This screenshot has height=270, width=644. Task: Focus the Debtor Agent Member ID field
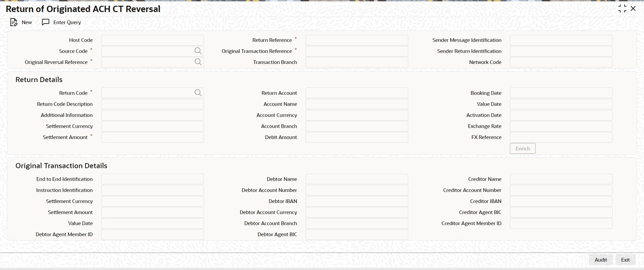click(153, 234)
